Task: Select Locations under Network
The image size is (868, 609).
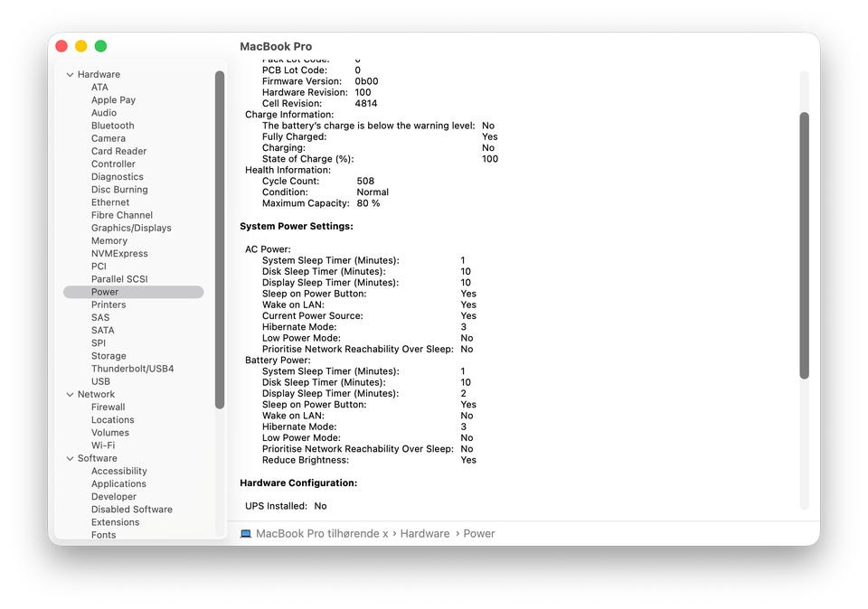Action: coord(113,420)
